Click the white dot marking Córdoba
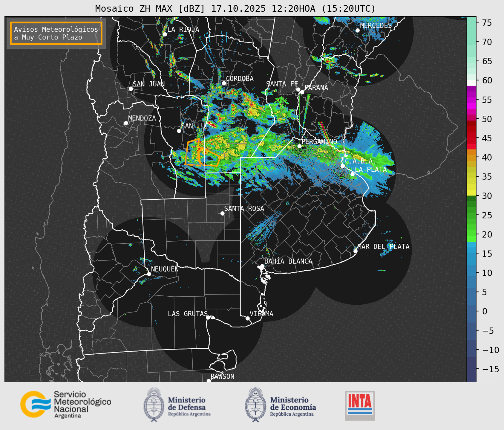 click(x=224, y=83)
